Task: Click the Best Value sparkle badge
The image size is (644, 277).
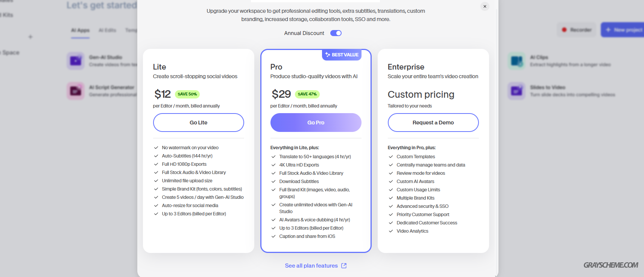Action: pyautogui.click(x=342, y=55)
